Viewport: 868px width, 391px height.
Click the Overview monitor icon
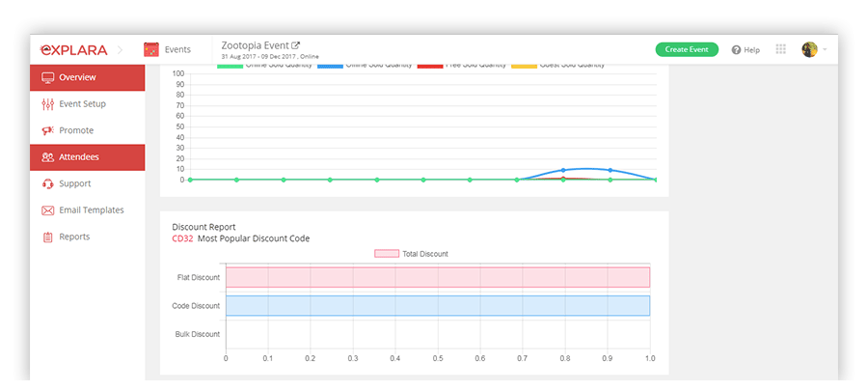tap(47, 77)
